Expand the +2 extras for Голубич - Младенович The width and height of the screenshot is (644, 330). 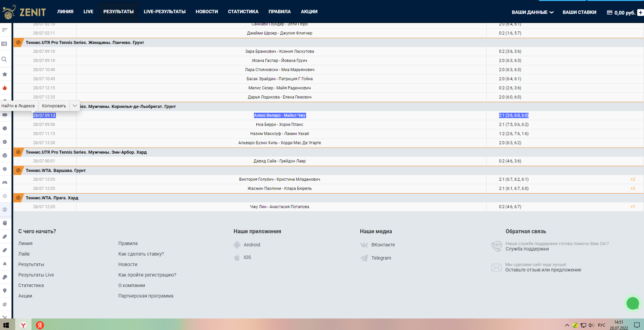point(632,179)
